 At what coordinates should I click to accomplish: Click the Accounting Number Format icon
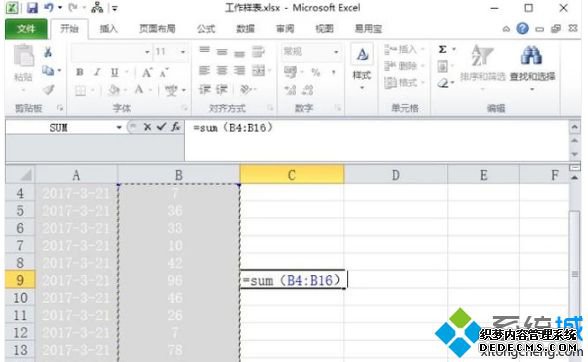291,72
